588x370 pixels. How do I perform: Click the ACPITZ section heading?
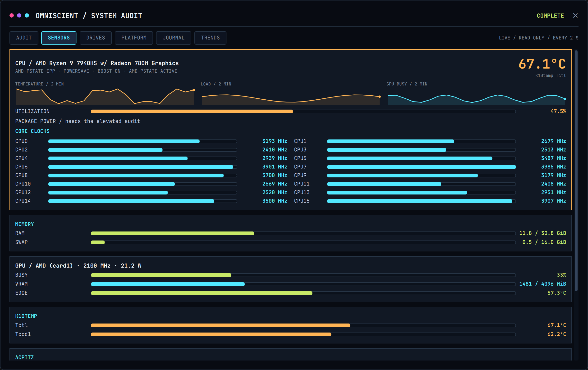24,357
